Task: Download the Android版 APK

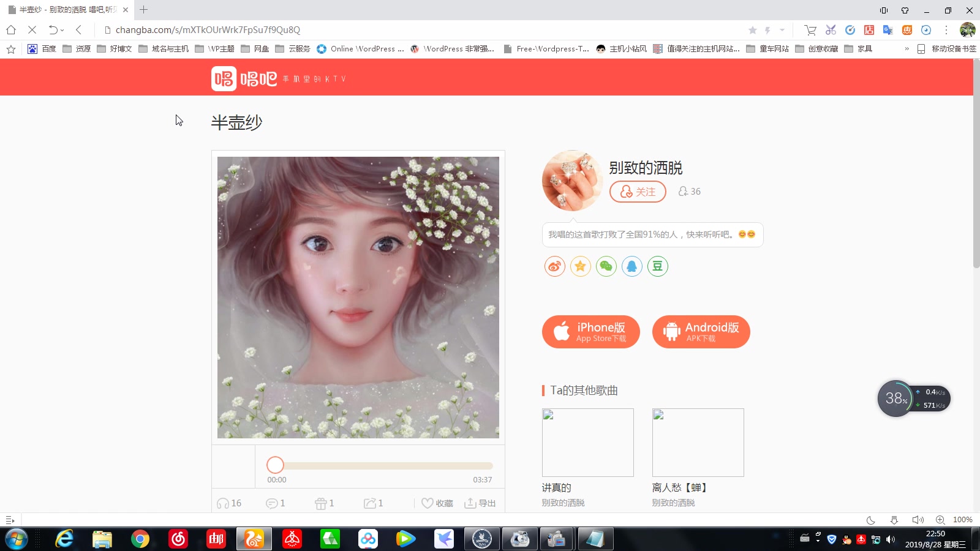Action: point(701,332)
